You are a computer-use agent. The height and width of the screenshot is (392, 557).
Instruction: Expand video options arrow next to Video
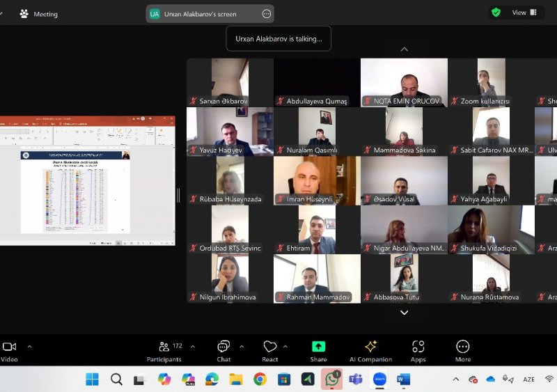pos(29,346)
